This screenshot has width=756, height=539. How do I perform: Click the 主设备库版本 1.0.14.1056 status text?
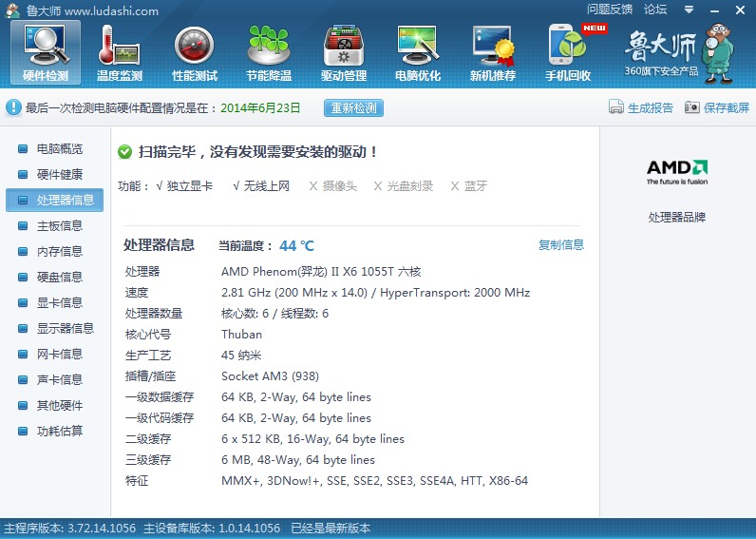click(x=212, y=529)
